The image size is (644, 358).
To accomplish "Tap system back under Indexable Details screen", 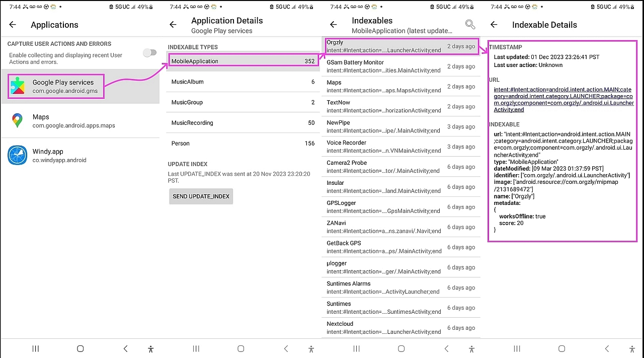I will 607,348.
